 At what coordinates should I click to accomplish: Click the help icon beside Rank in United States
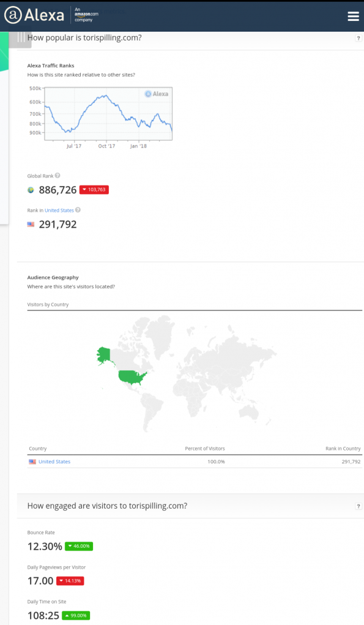point(78,210)
